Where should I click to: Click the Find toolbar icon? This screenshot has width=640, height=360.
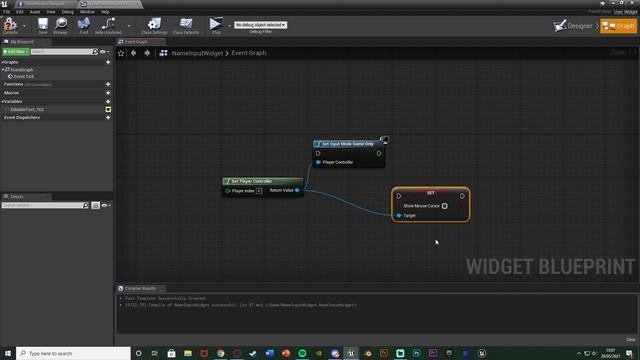coord(84,26)
